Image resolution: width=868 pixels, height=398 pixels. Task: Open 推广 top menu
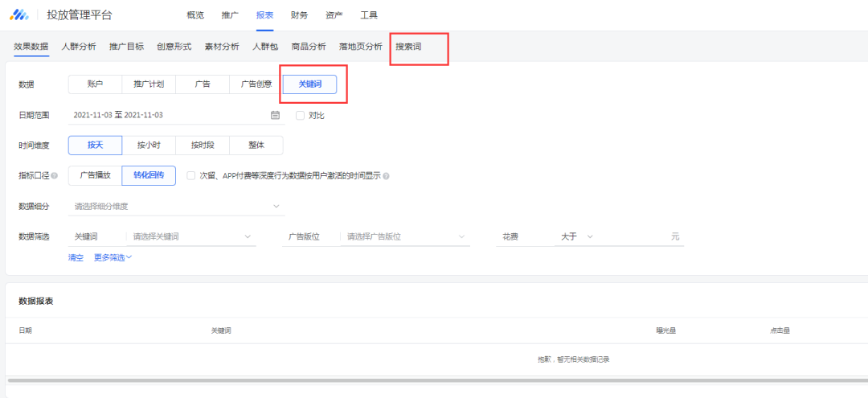[230, 15]
